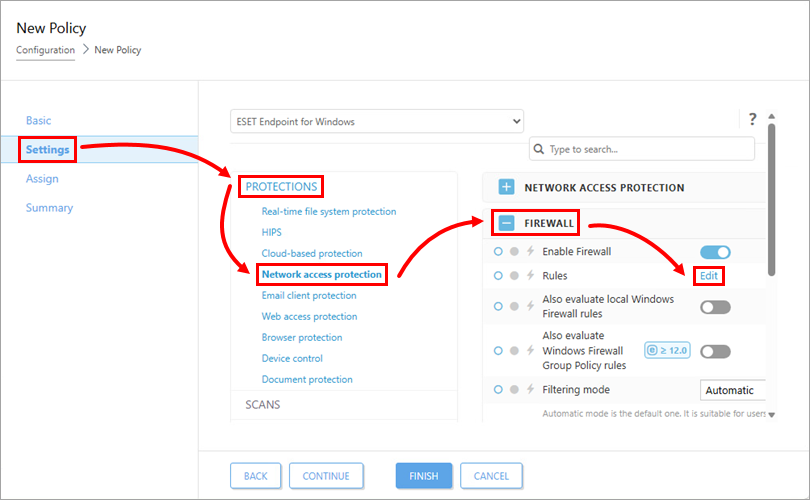
Task: Click the FINISH button
Action: (424, 476)
